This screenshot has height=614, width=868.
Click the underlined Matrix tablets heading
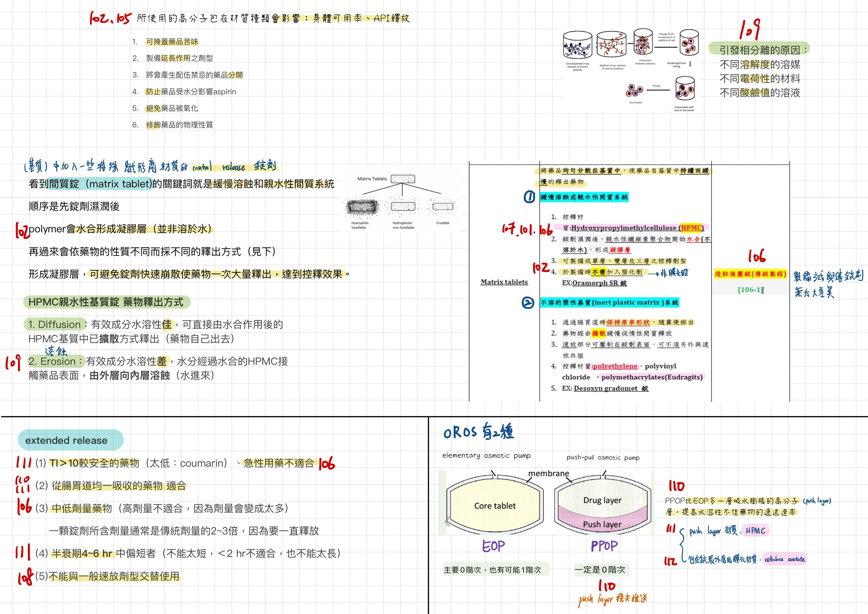(x=504, y=282)
